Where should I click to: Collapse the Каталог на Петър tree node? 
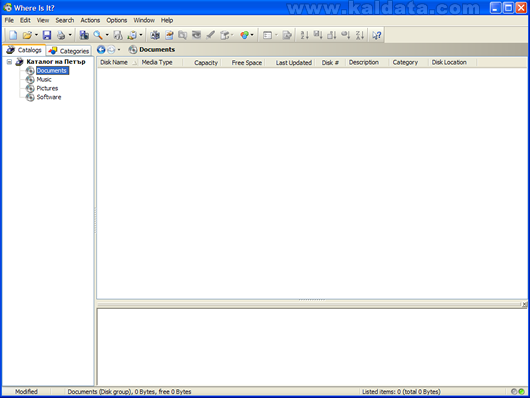[9, 62]
